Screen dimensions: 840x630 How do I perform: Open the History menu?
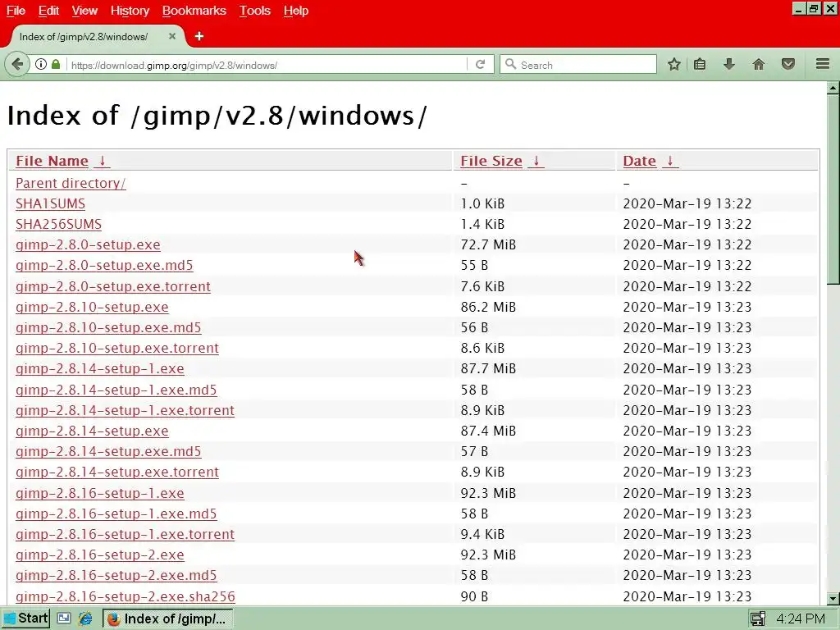(x=130, y=11)
